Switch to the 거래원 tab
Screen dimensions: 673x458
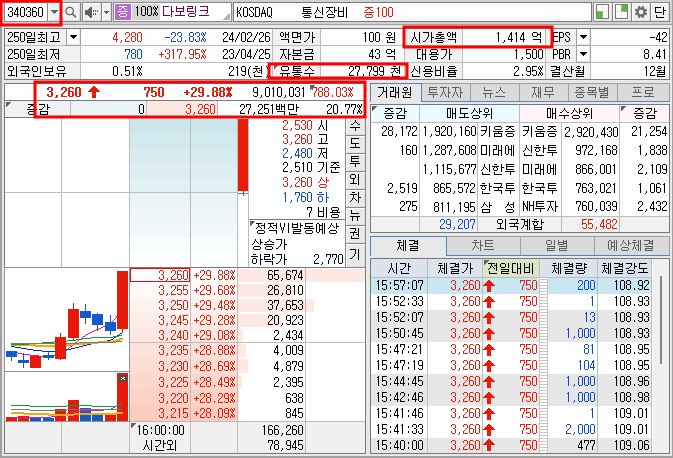coord(395,92)
